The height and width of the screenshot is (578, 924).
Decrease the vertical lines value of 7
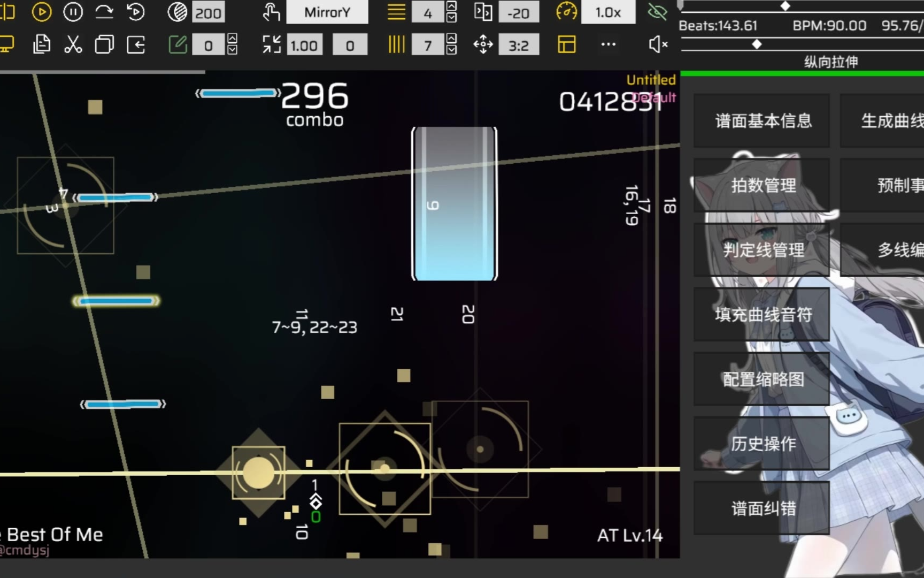click(452, 50)
